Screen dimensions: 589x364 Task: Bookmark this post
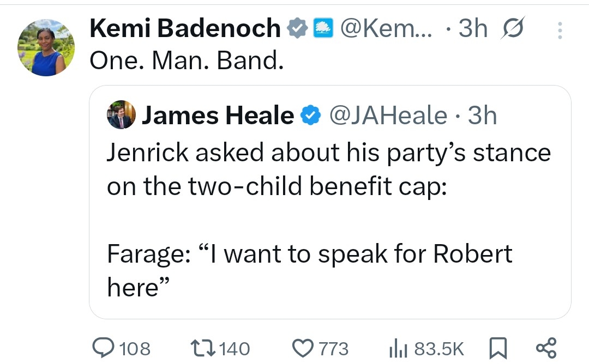click(x=498, y=348)
